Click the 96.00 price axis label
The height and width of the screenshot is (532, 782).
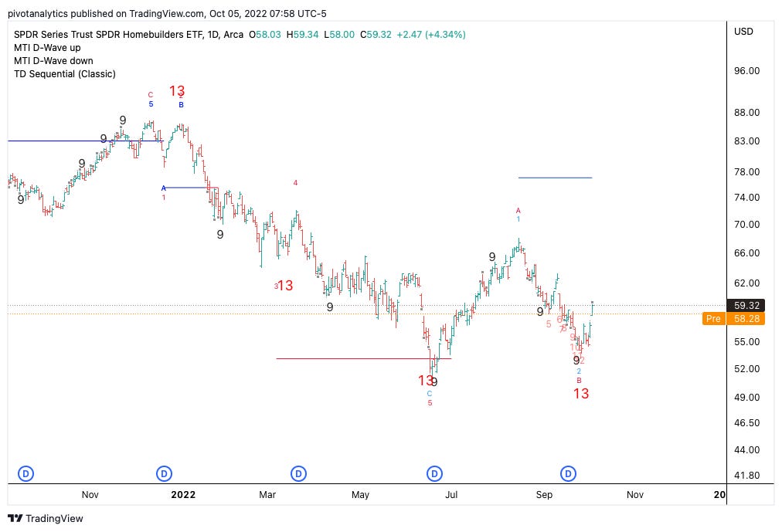746,71
